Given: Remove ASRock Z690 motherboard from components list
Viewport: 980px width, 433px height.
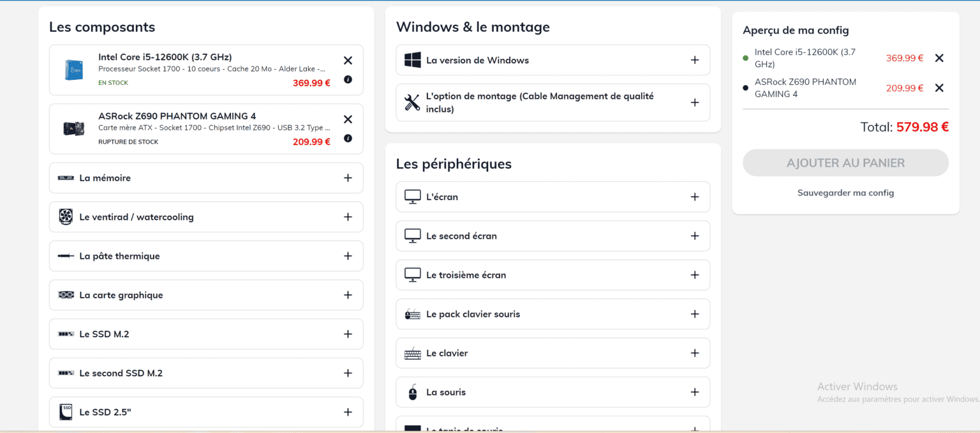Looking at the screenshot, I should point(348,119).
